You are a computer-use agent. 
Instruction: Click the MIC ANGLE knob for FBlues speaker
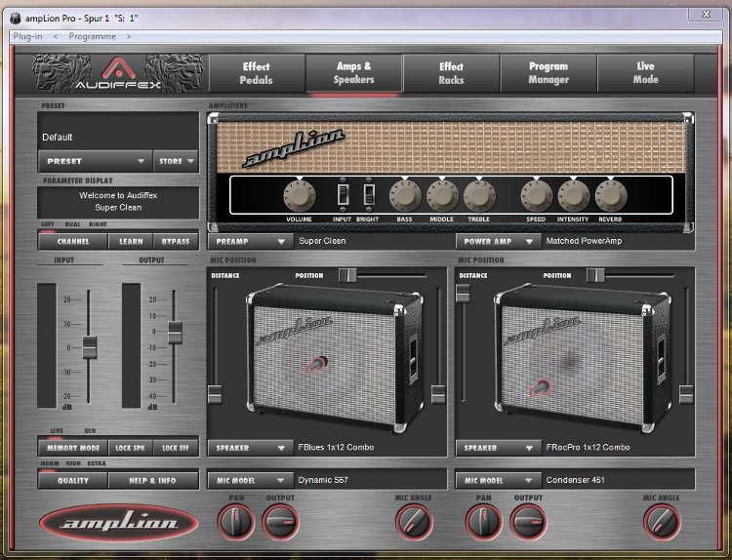coord(414,522)
